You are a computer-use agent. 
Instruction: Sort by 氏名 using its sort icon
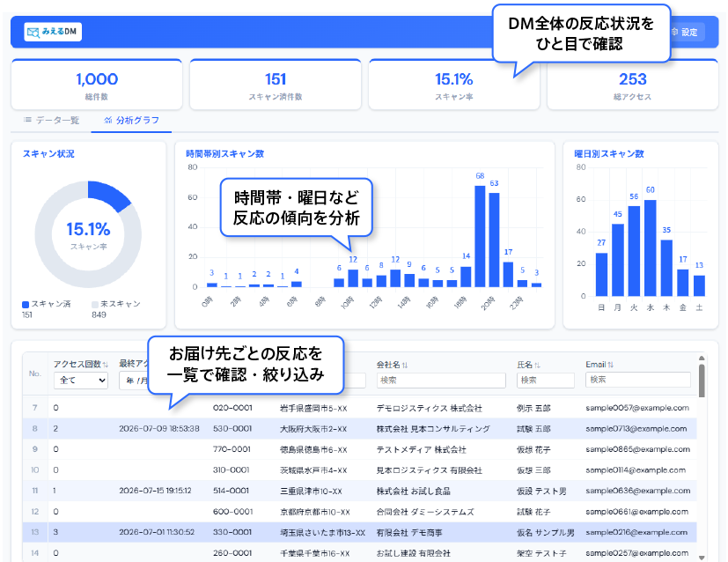(x=537, y=365)
